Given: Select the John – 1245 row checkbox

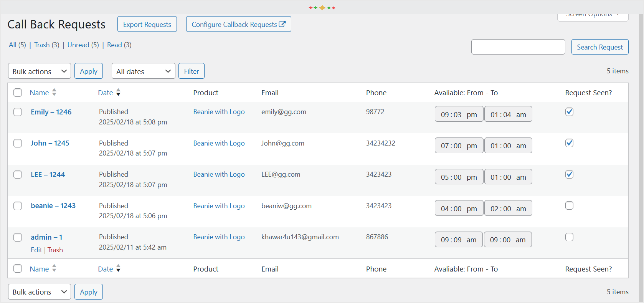Looking at the screenshot, I should point(18,143).
